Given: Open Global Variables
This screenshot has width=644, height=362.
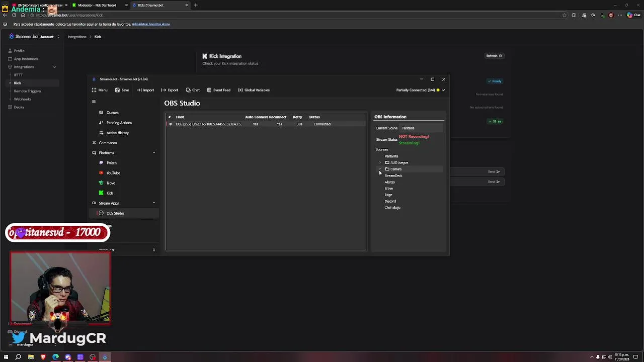Looking at the screenshot, I should tap(254, 90).
